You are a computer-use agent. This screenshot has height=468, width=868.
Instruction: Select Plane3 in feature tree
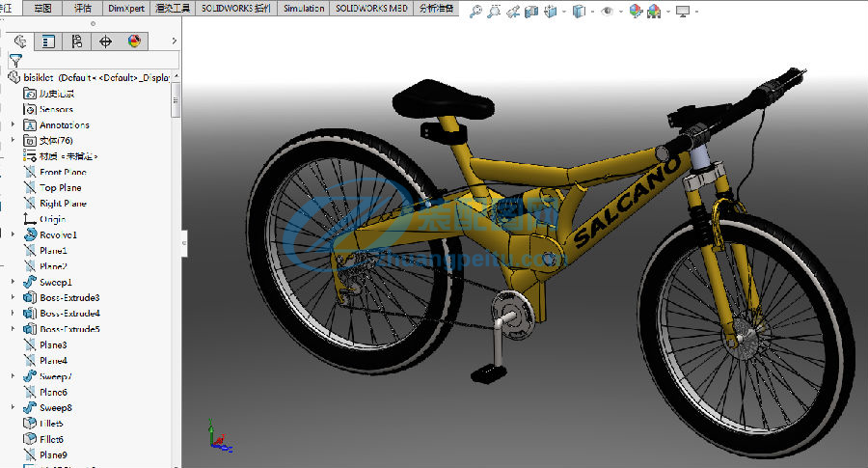[x=45, y=344]
